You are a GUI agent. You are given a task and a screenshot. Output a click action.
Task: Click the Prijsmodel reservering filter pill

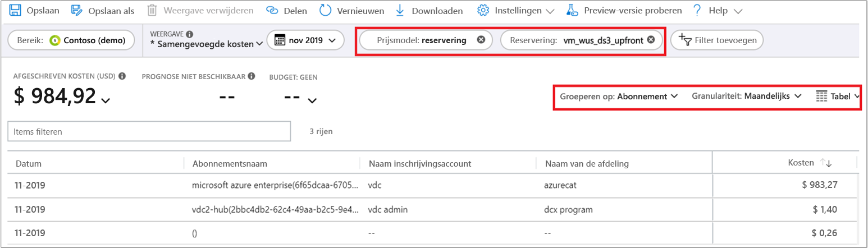click(x=426, y=40)
